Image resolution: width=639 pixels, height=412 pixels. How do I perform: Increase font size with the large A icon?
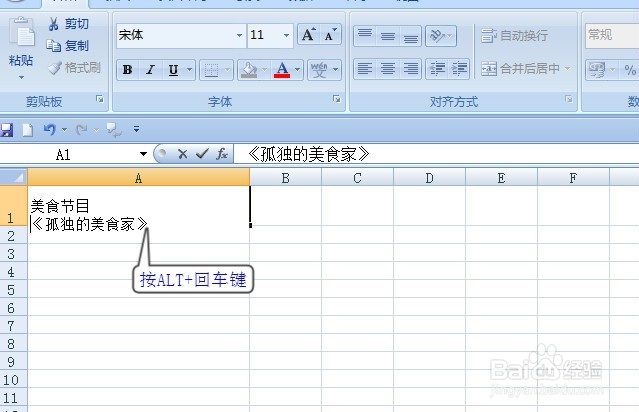308,35
